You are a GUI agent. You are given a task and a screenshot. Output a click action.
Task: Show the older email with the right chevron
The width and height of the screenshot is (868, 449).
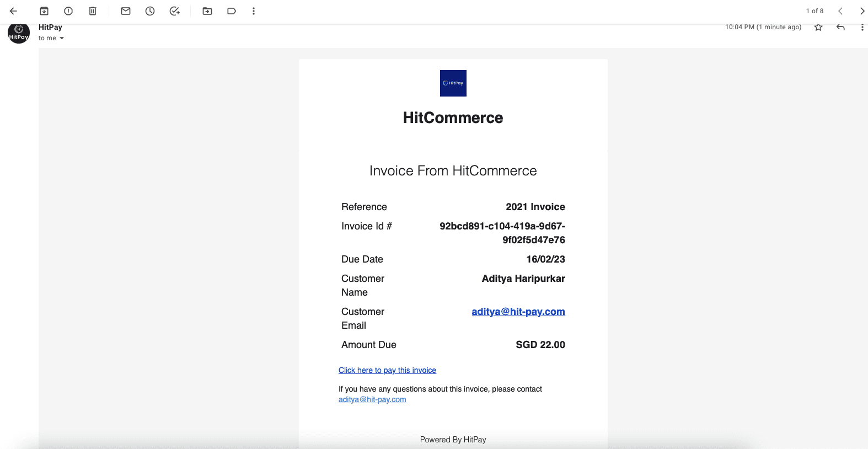click(x=862, y=11)
